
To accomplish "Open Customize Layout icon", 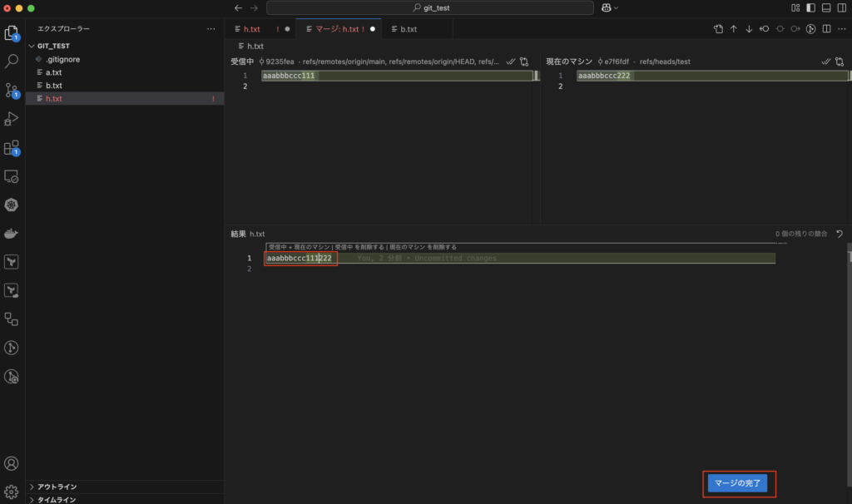I will 795,7.
